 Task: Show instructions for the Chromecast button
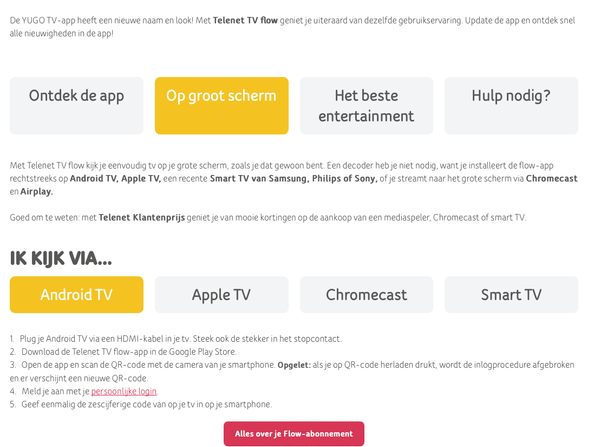(x=366, y=295)
